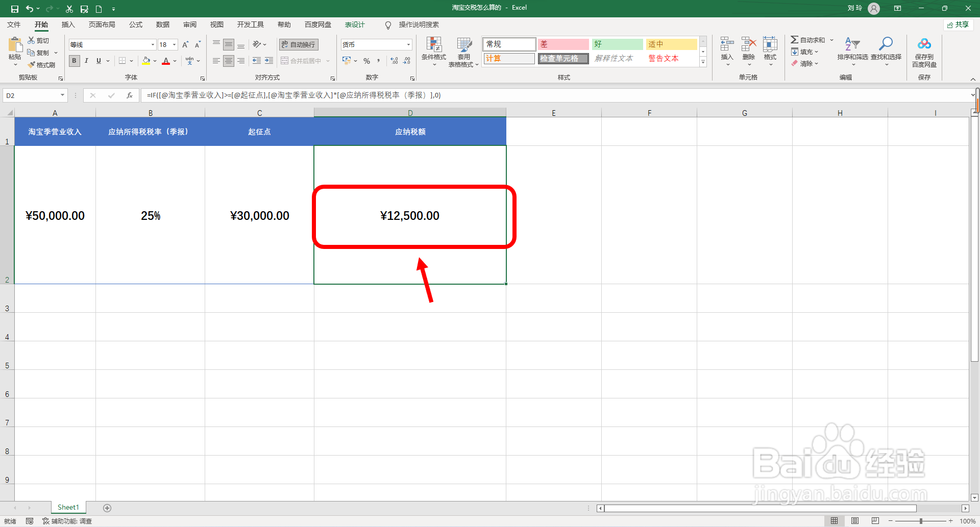
Task: Click the Sort and Filter icon
Action: coord(852,44)
